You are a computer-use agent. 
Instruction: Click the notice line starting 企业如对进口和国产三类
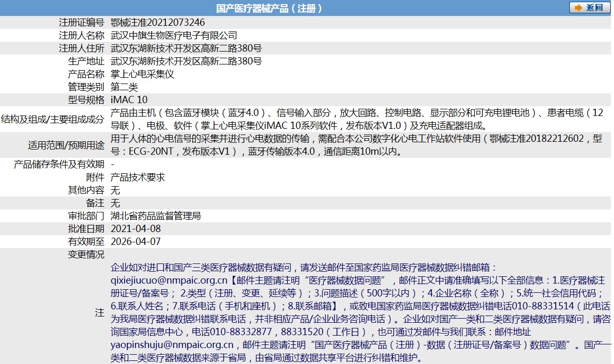pyautogui.click(x=304, y=268)
